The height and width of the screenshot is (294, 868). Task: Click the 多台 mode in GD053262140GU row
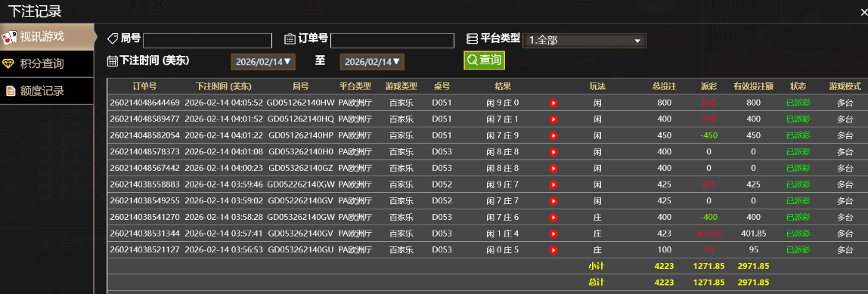click(x=845, y=249)
